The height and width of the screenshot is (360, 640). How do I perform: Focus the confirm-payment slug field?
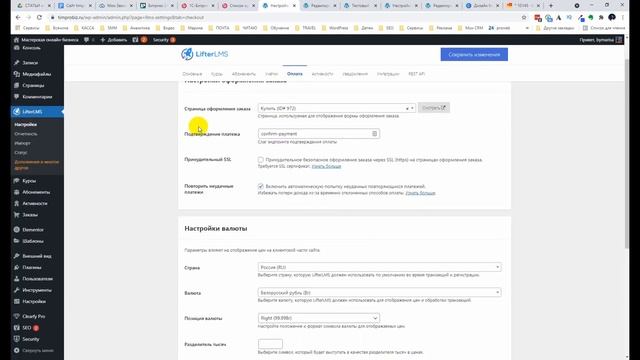click(x=319, y=134)
